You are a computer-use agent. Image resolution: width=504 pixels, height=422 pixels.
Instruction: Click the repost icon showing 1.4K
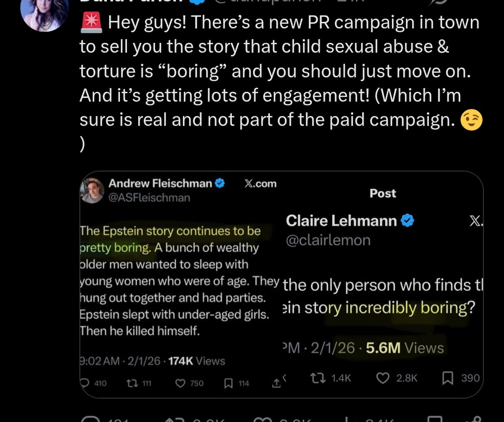click(x=318, y=378)
